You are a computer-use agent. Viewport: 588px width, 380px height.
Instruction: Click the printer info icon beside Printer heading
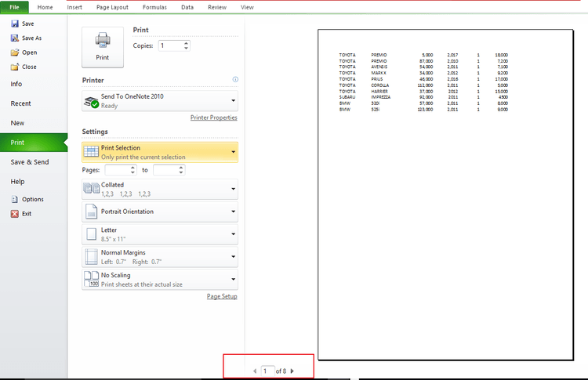point(235,79)
